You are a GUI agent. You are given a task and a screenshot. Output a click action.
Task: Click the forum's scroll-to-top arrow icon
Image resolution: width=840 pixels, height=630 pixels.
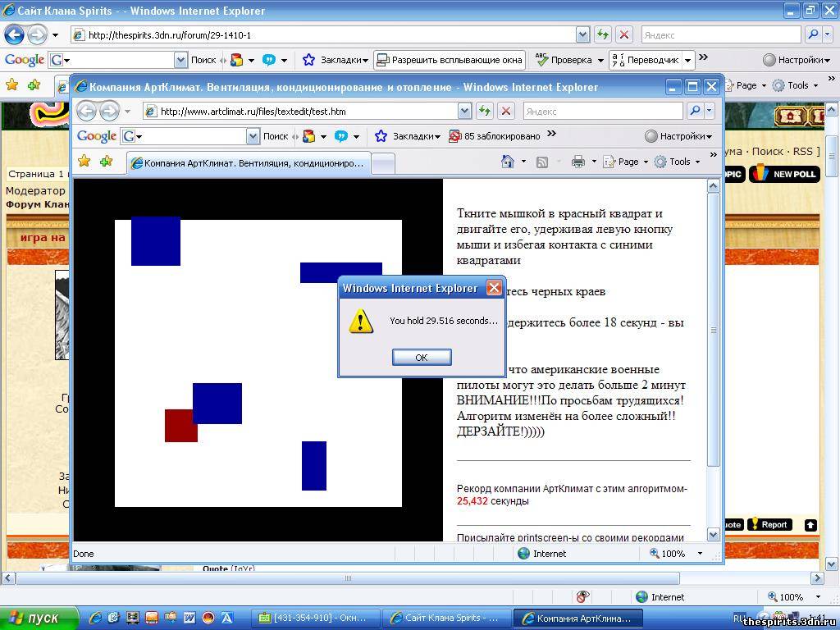pos(810,525)
